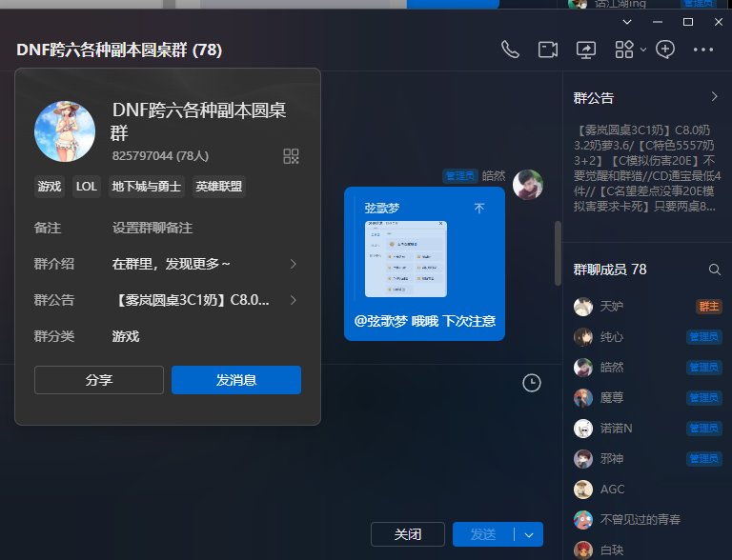This screenshot has height=560, width=732.
Task: Click the 关闭 button
Action: (x=408, y=534)
